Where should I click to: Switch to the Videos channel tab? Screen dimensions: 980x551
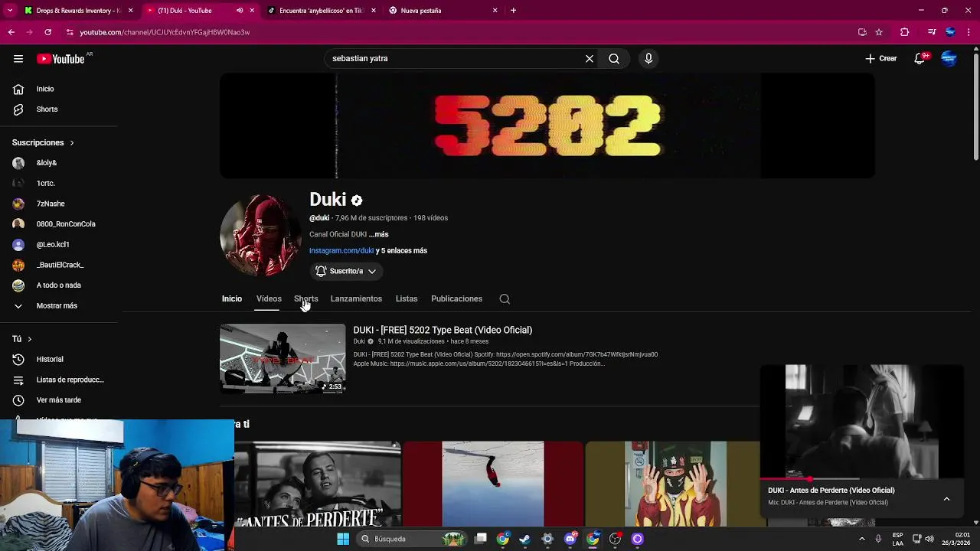pyautogui.click(x=269, y=299)
